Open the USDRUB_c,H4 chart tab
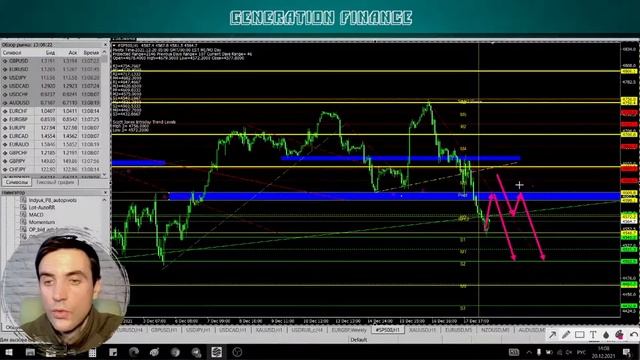 pyautogui.click(x=307, y=330)
